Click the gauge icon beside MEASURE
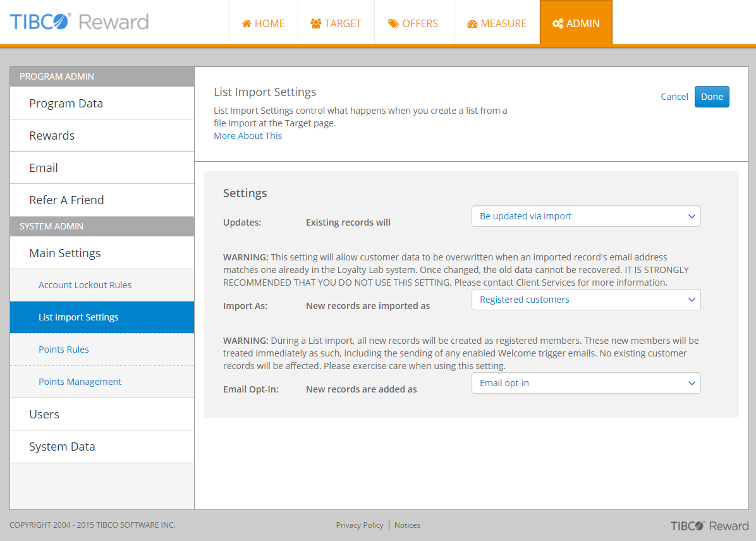 pos(472,24)
